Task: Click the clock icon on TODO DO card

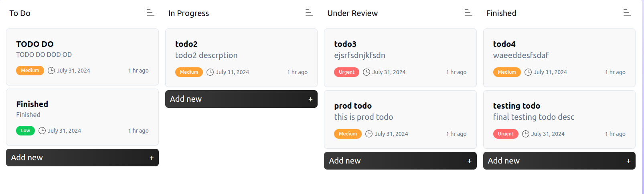Action: point(51,71)
